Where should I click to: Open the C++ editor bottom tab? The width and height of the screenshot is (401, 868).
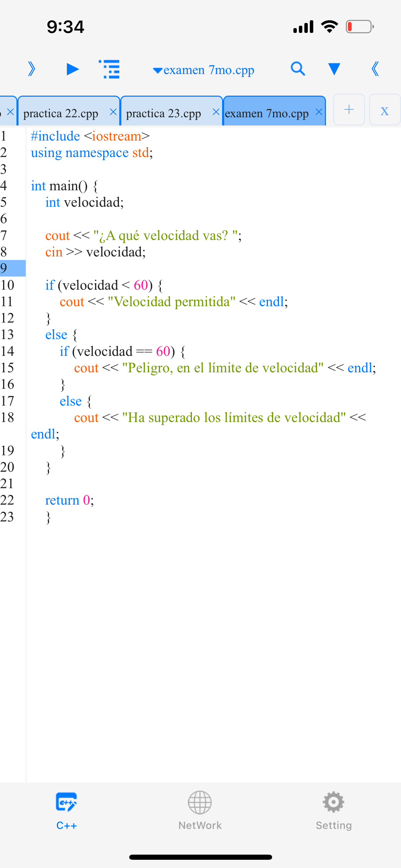coord(66,810)
